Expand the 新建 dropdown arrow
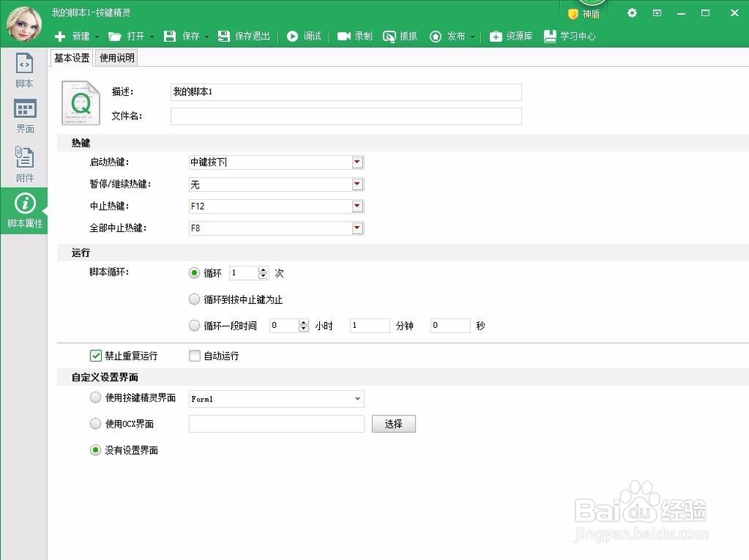This screenshot has height=560, width=749. (97, 37)
